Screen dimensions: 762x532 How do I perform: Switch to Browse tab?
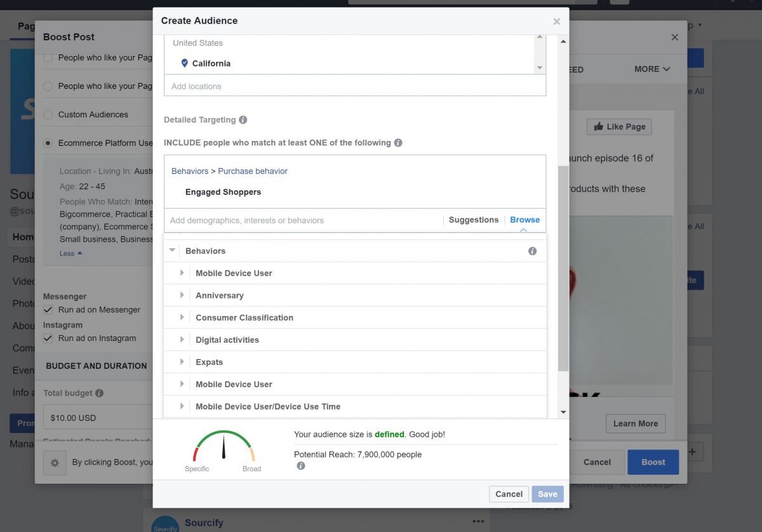[525, 220]
